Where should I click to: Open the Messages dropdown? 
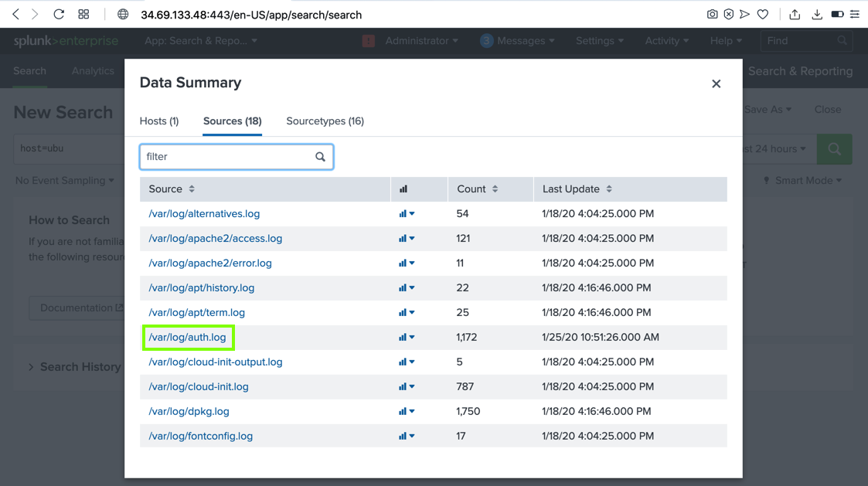[518, 41]
